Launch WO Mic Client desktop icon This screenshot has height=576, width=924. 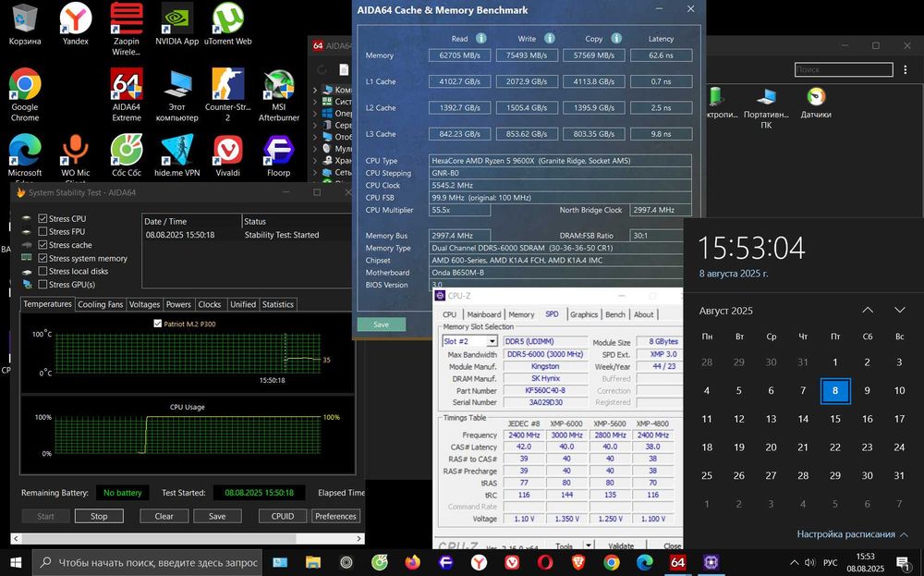tap(76, 155)
